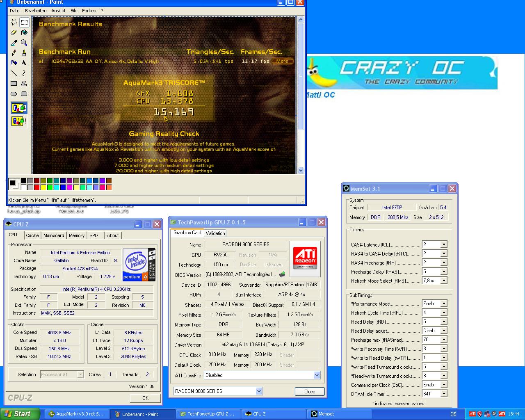Open the Windows Start menu
525x420 pixels.
click(x=20, y=414)
